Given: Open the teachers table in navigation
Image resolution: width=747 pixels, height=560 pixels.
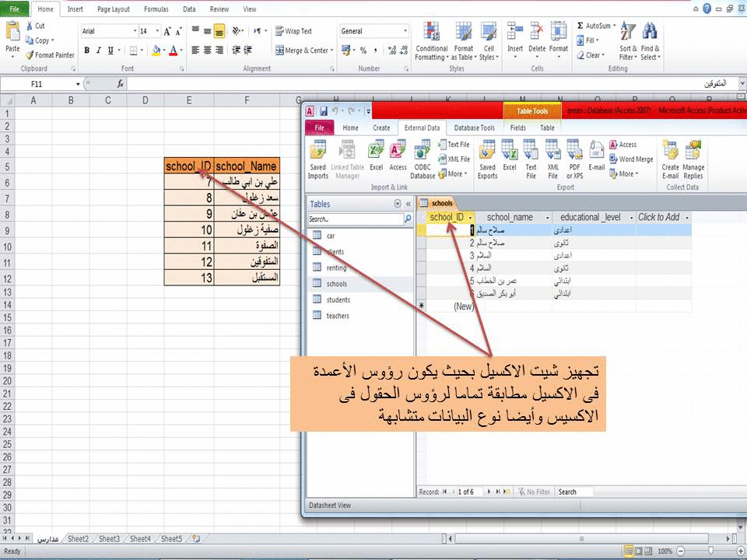Looking at the screenshot, I should coord(337,316).
